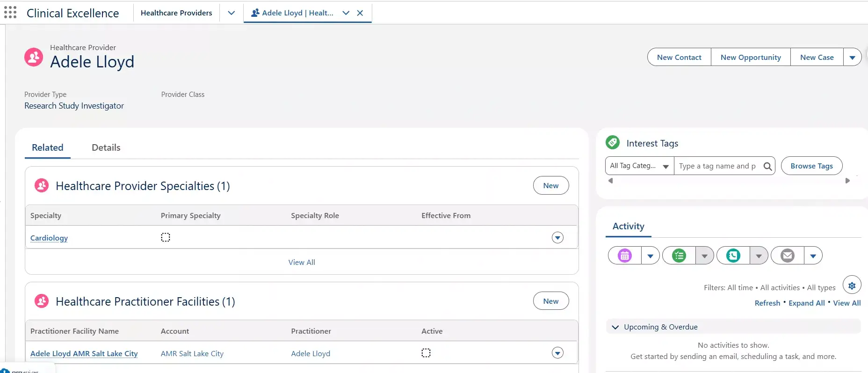Toggle Primary Specialty checkbox for Cardiology
868x373 pixels.
tap(166, 237)
